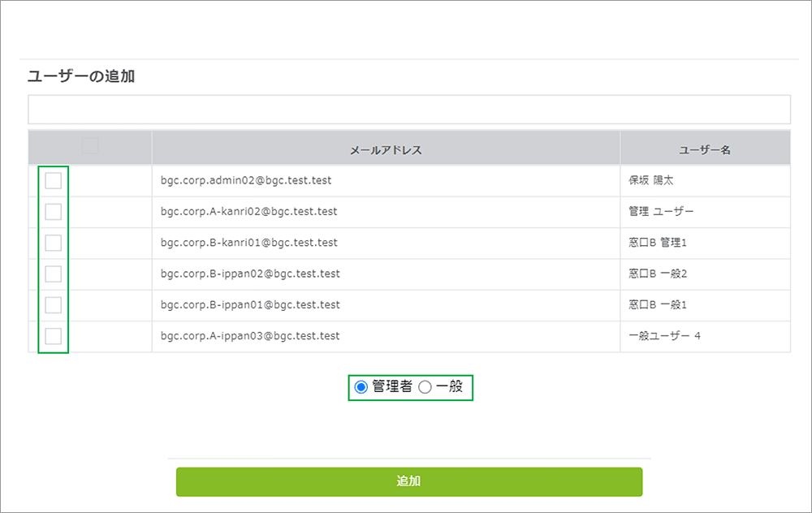Check the box for bgc.corp.admin02 user
The image size is (812, 513).
tap(54, 180)
